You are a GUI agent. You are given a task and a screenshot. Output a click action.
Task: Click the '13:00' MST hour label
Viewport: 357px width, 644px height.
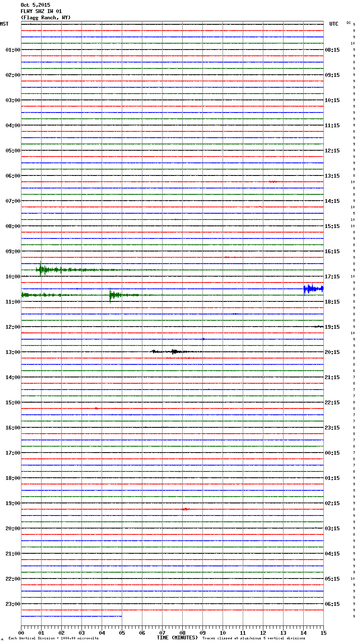(13, 352)
